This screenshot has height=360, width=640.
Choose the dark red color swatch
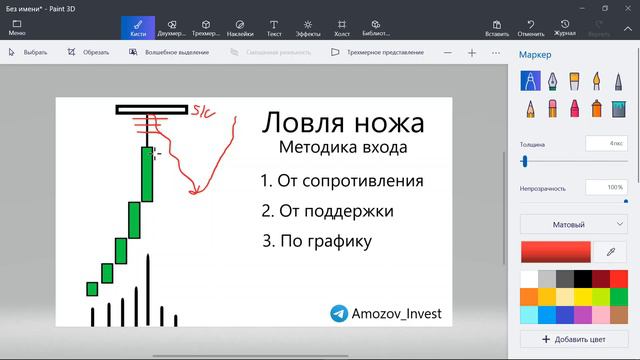601,279
